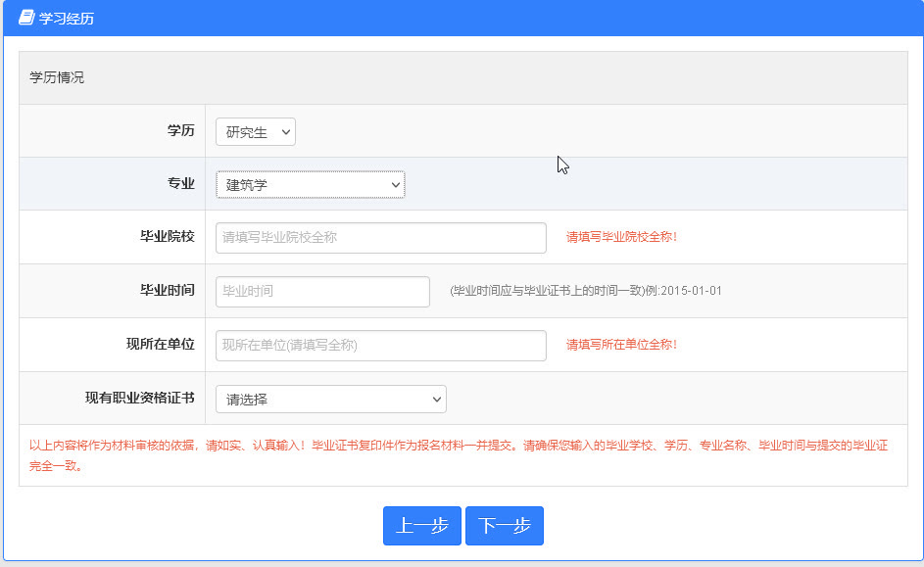The width and height of the screenshot is (924, 567).
Task: Open the 专业 dropdown showing 建筑学
Action: tap(310, 185)
